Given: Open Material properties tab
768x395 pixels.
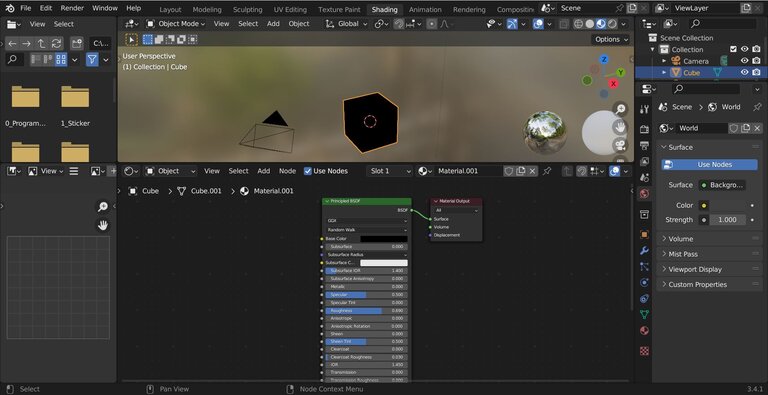Looking at the screenshot, I should [645, 330].
